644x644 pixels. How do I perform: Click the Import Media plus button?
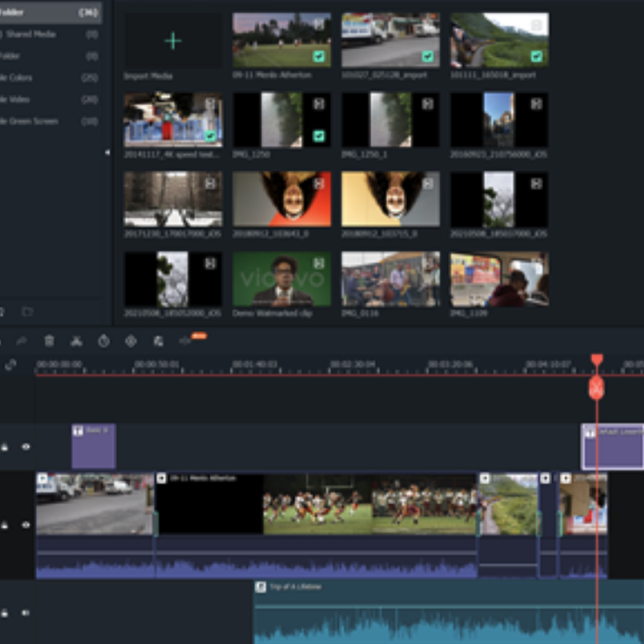173,41
